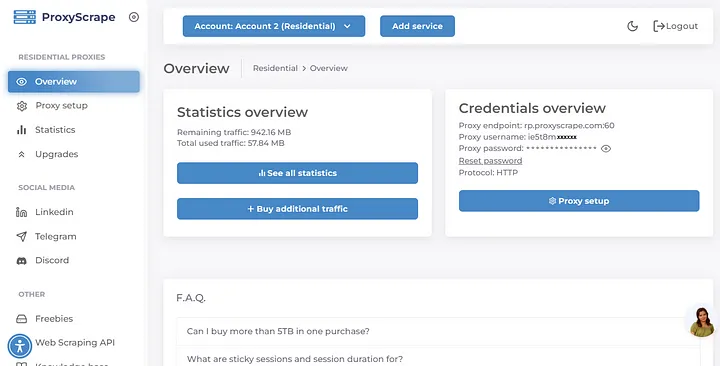Viewport: 720px width, 366px height.
Task: Click 'Total used traffic: 57.84 MB' text
Action: point(231,143)
